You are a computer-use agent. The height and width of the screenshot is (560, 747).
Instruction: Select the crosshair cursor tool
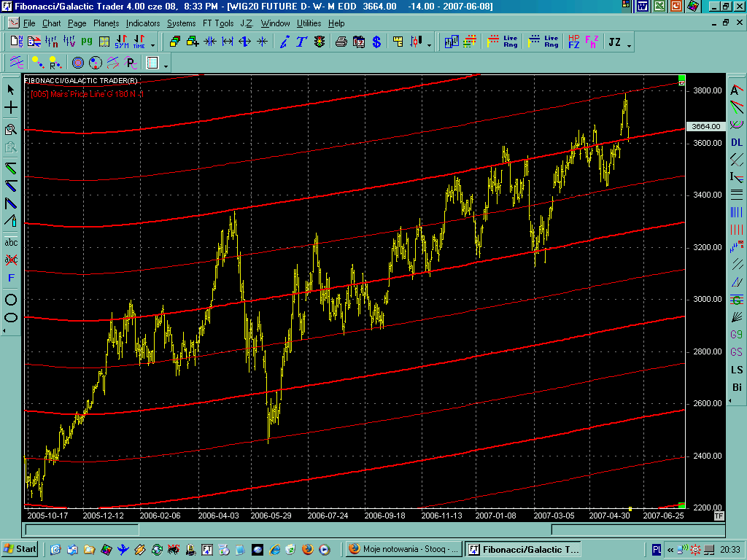[x=11, y=108]
